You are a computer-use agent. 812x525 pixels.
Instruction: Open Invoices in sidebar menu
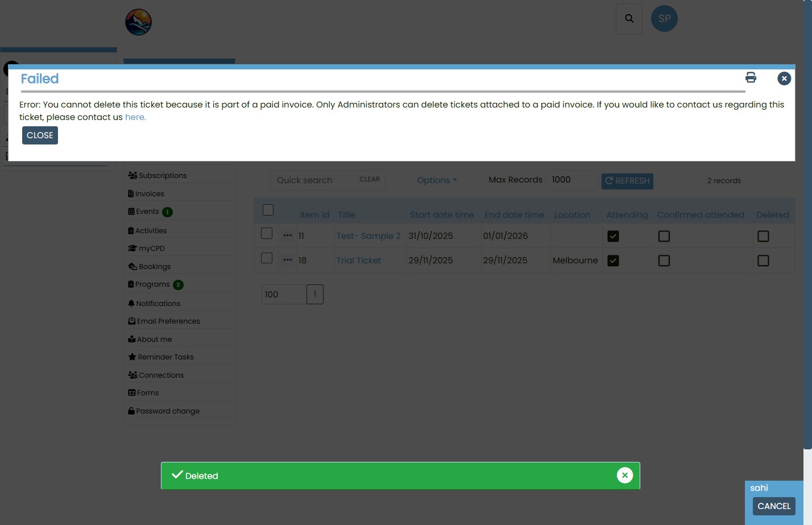coord(150,194)
